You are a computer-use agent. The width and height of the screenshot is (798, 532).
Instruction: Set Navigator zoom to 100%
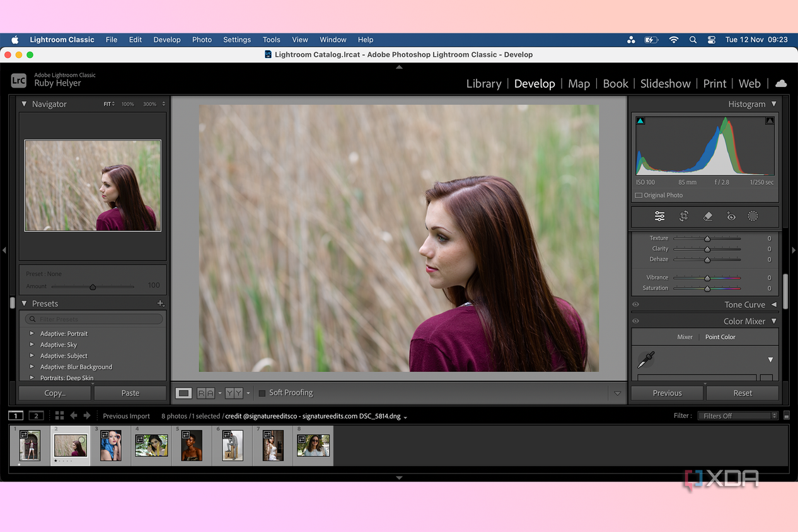click(x=127, y=104)
